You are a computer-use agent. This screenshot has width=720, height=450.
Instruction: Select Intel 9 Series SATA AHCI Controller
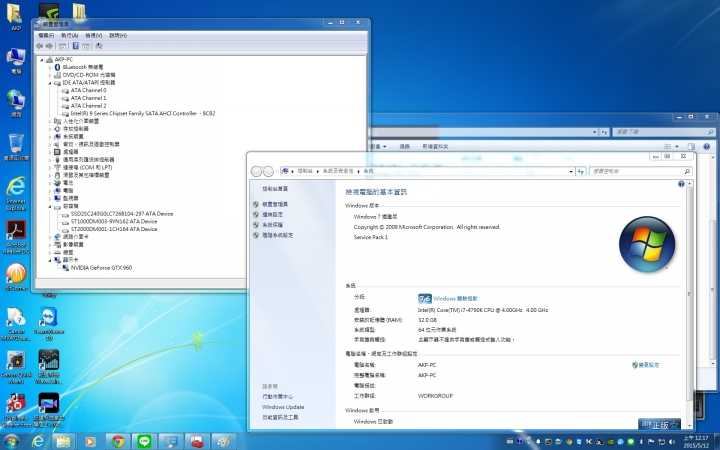tap(142, 113)
